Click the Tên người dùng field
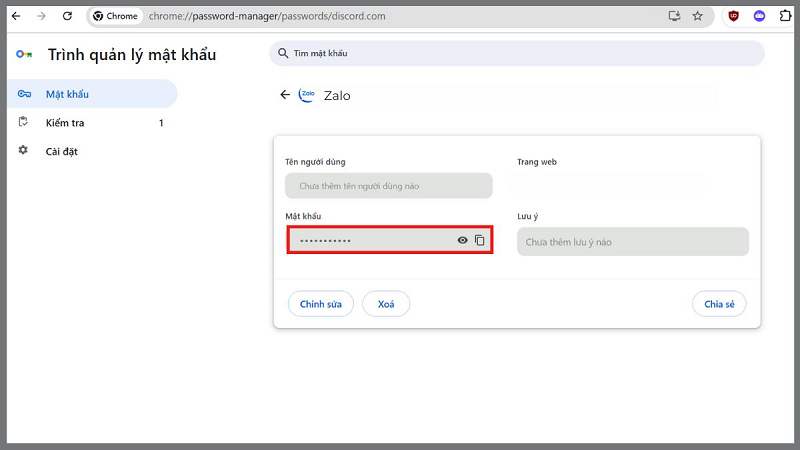This screenshot has width=800, height=450. (x=389, y=186)
